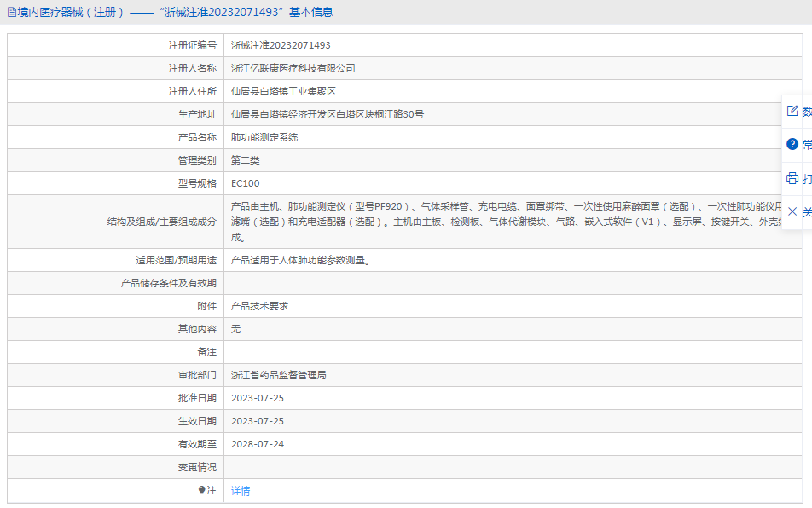Click registration number 浙械注准20232071493 value

click(x=281, y=45)
